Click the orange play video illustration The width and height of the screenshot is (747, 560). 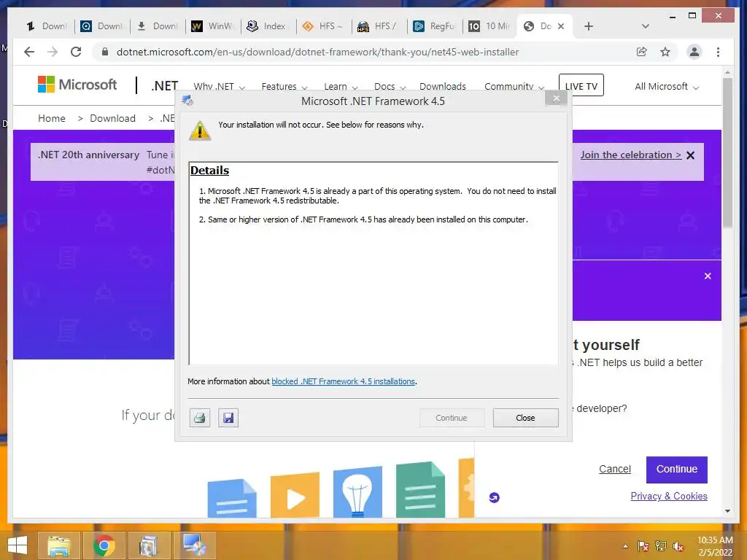(x=295, y=495)
